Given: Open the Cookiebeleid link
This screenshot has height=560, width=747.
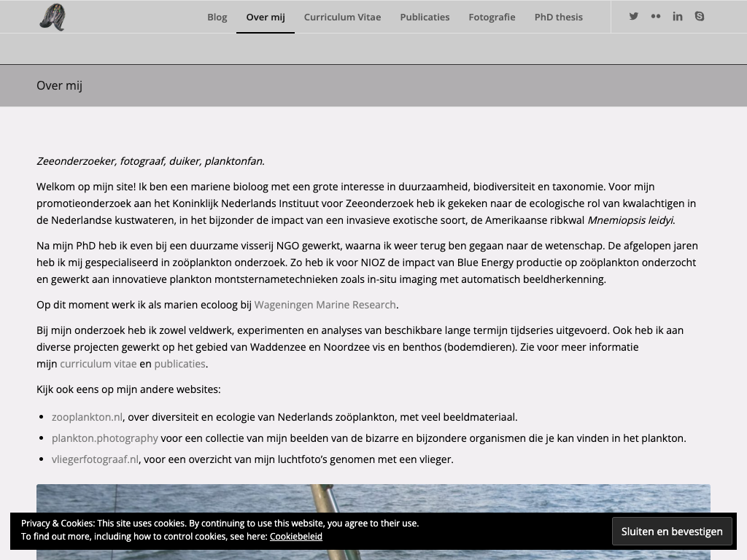Looking at the screenshot, I should click(295, 537).
